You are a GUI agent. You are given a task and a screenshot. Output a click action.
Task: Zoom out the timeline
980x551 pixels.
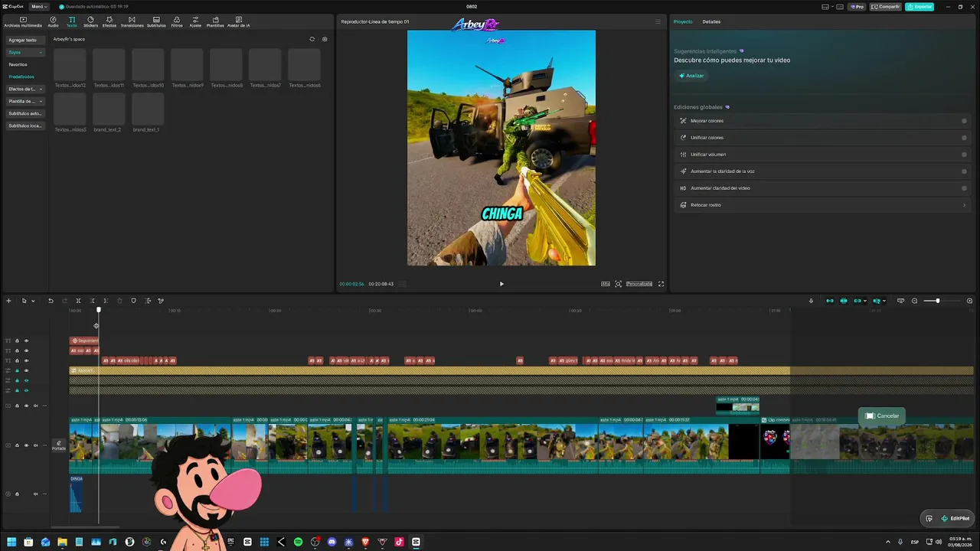(x=914, y=301)
